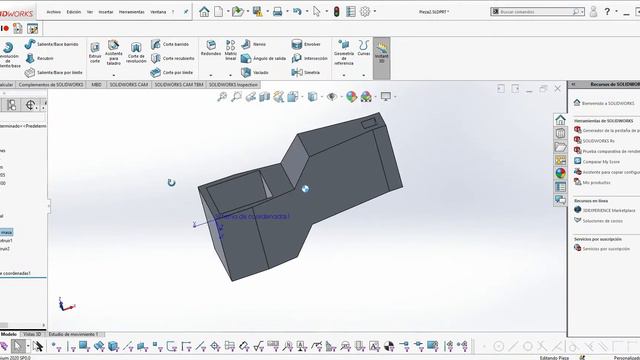Select the Recubrir tool
Screen dimensions: 640x360
point(40,58)
